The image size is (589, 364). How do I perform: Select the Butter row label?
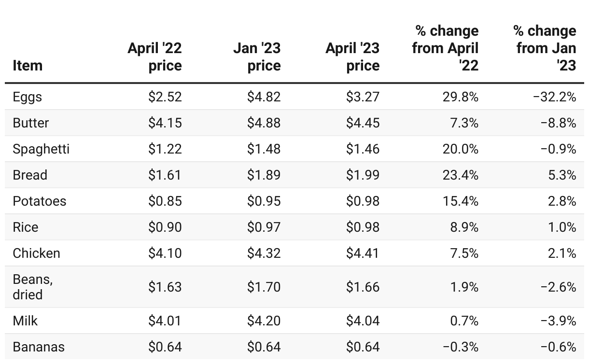click(x=31, y=123)
